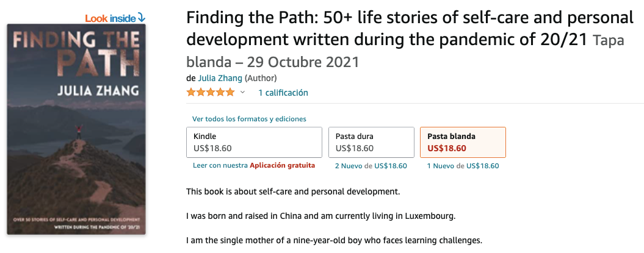The height and width of the screenshot is (253, 644).
Task: Choose the Pasta blanda format option
Action: click(x=462, y=142)
